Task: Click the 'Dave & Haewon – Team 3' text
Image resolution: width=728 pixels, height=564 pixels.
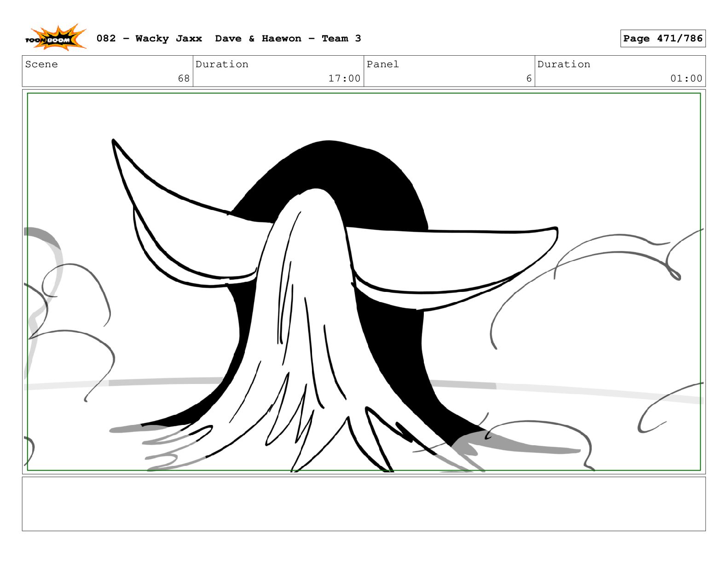Action: [x=288, y=39]
